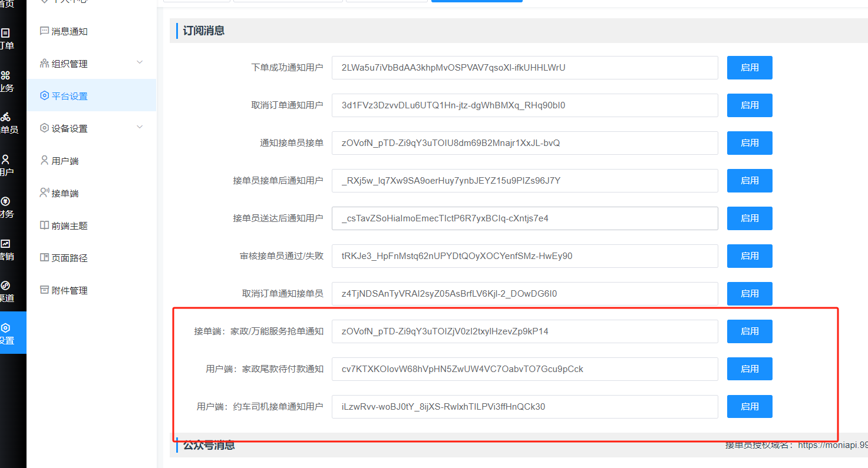This screenshot has height=468, width=868.
Task: Select the 接单员 bicycle rider icon
Action: [x=5, y=117]
